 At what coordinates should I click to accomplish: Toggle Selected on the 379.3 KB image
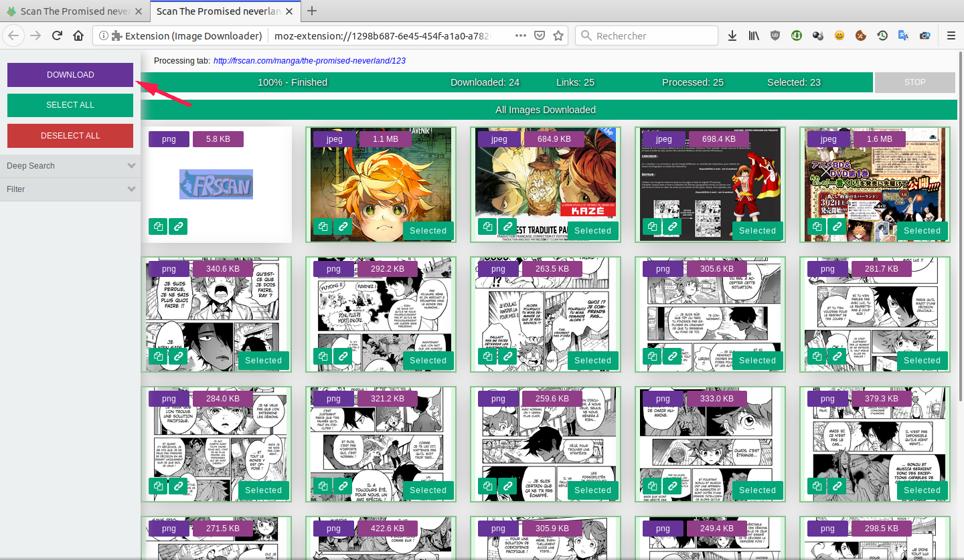pos(922,490)
